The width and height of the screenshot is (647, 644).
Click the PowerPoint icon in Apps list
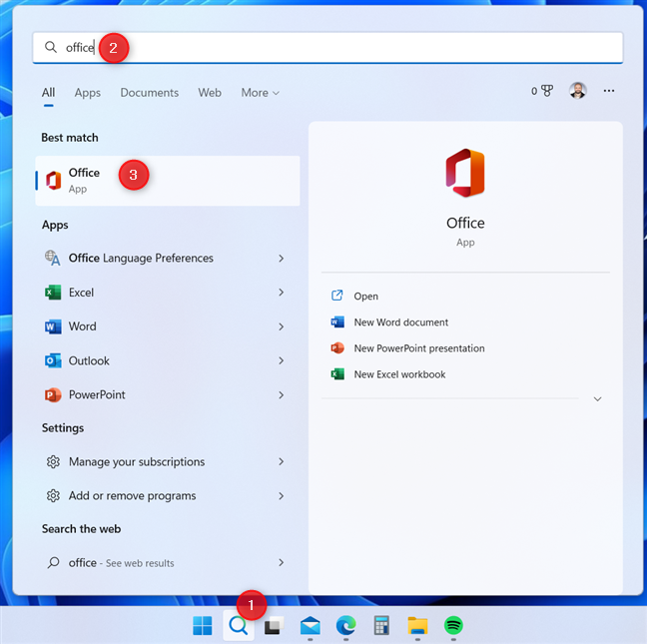(53, 394)
